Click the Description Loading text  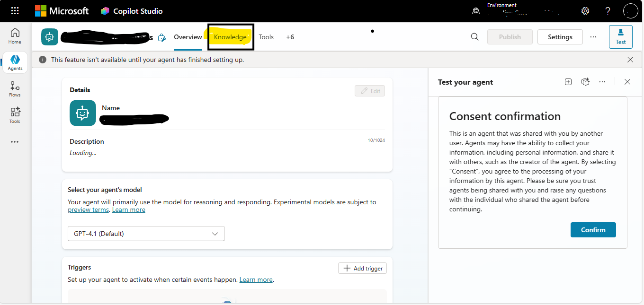[x=83, y=153]
